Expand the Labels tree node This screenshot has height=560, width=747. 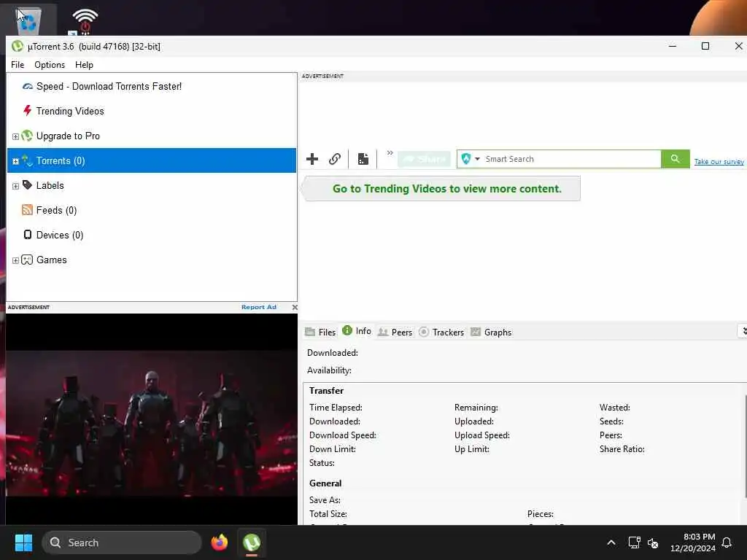click(x=15, y=186)
